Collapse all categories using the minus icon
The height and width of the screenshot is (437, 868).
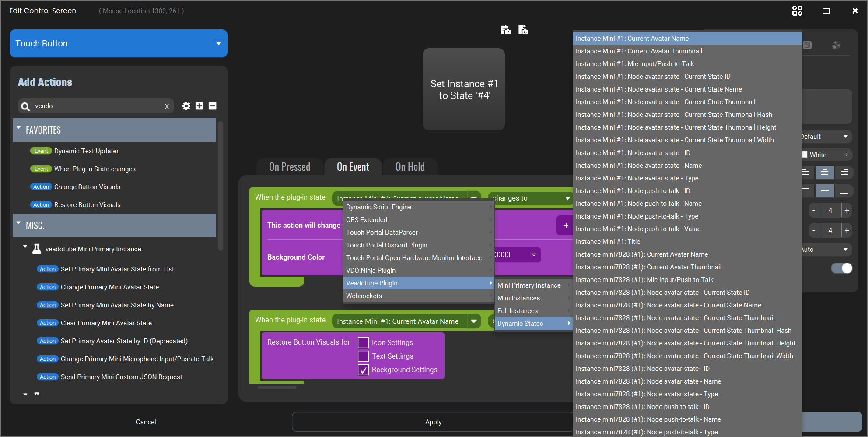(213, 106)
